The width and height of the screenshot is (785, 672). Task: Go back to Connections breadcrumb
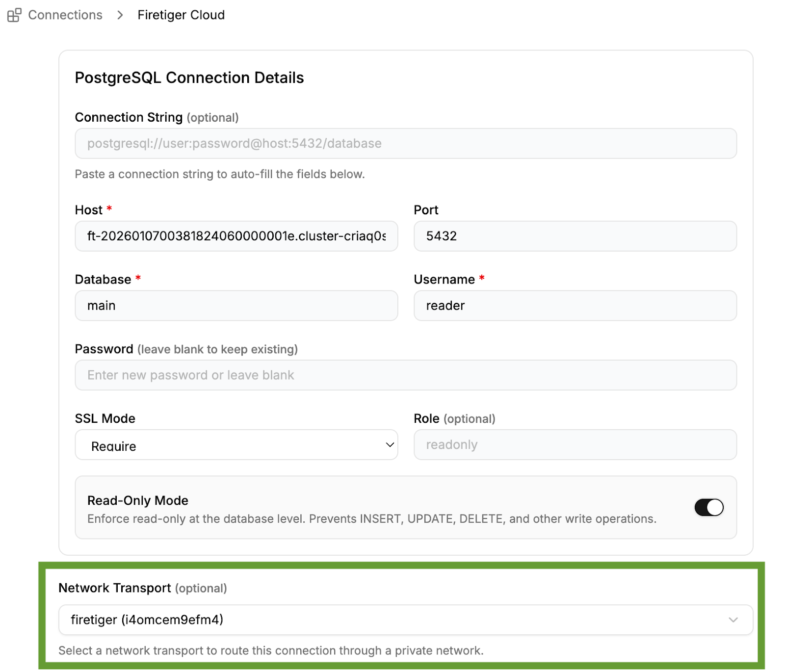point(65,15)
